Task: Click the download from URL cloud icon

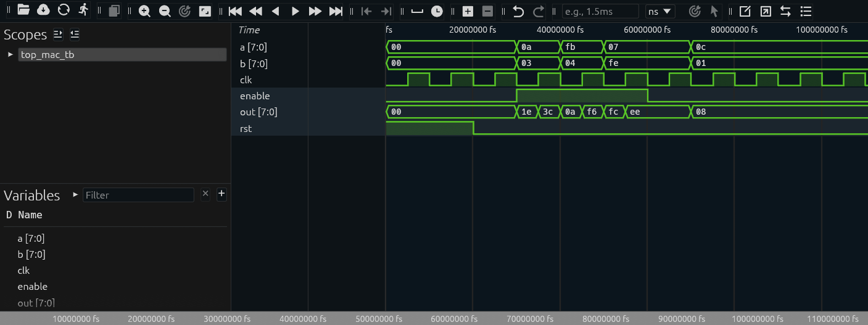Action: 43,10
